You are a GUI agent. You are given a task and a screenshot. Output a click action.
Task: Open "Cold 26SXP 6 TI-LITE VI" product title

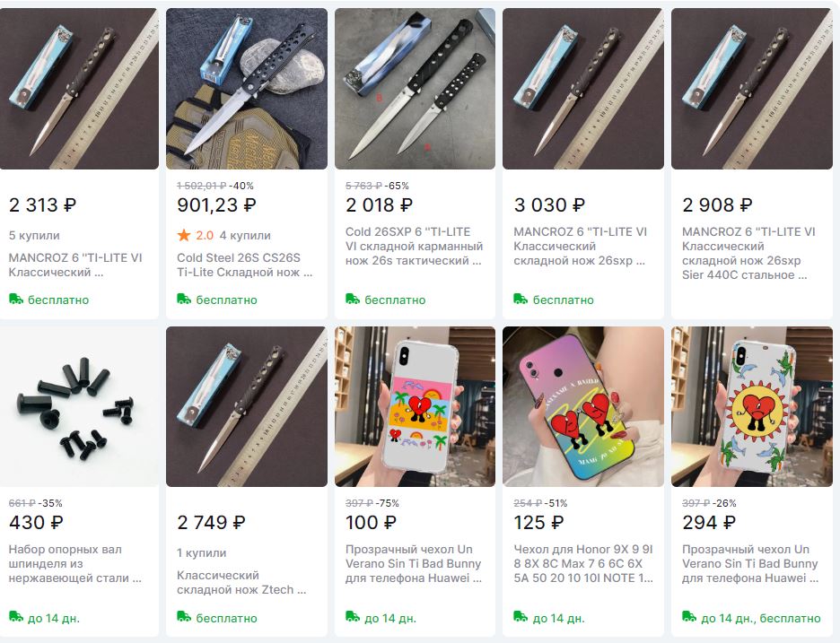414,247
